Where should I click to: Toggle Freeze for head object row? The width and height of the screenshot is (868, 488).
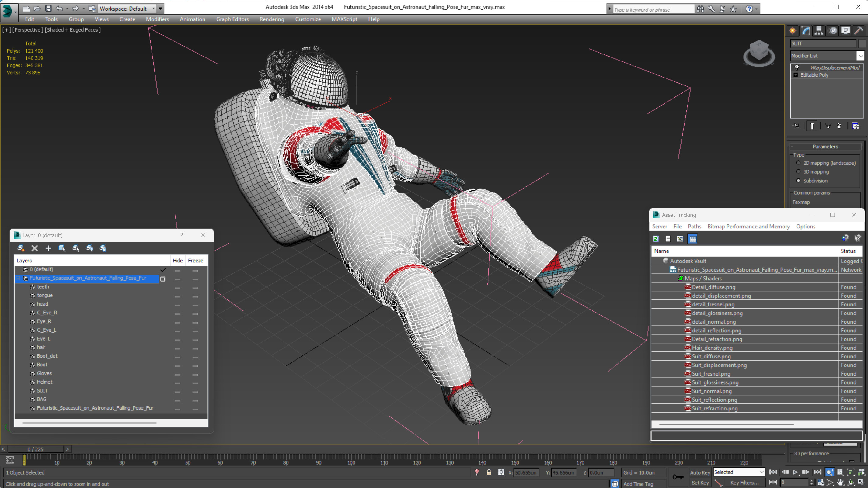[x=195, y=305]
